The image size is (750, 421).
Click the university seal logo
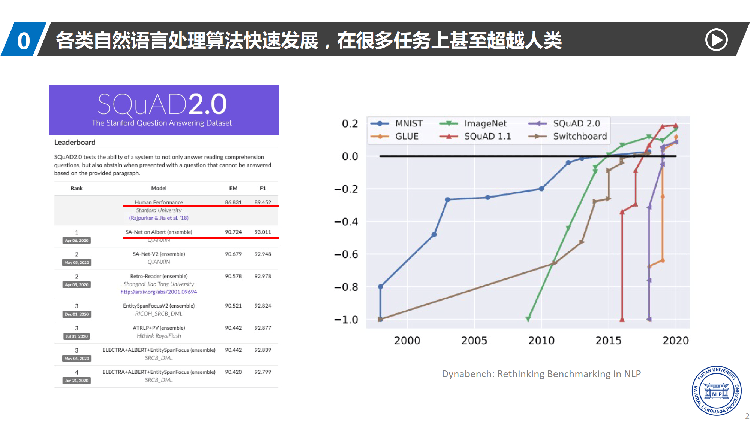coord(716,390)
